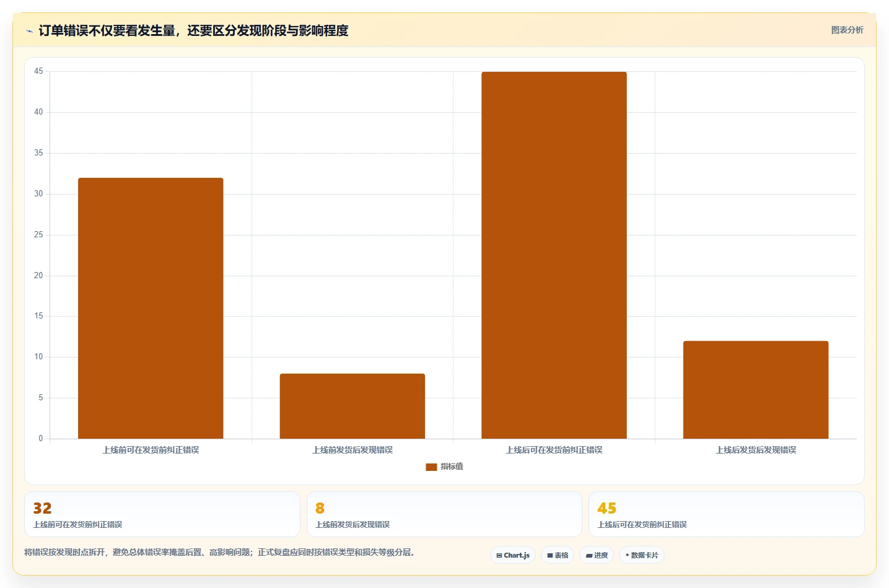Select the 数据卡片 chip
889x588 pixels.
[642, 555]
